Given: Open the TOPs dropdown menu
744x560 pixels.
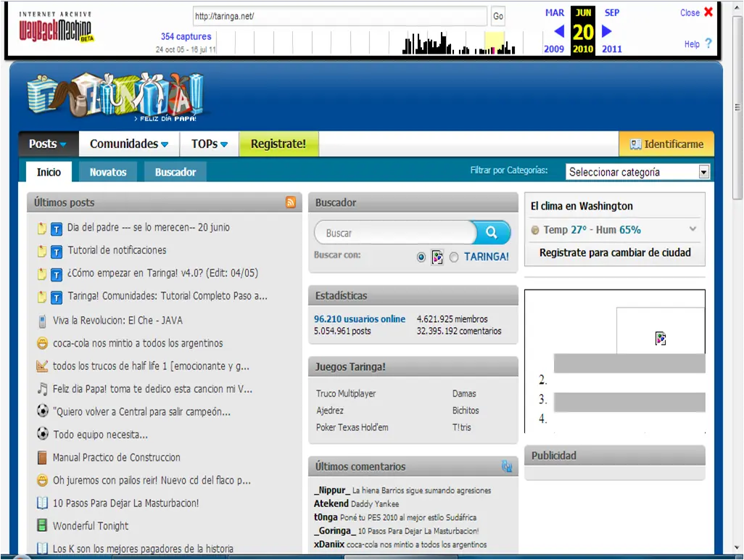Looking at the screenshot, I should click(x=210, y=144).
